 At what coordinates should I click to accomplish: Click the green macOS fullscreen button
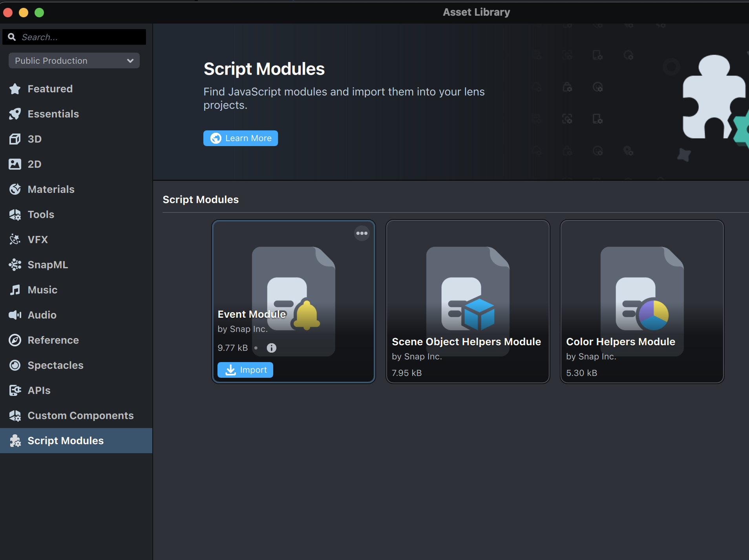pyautogui.click(x=39, y=13)
